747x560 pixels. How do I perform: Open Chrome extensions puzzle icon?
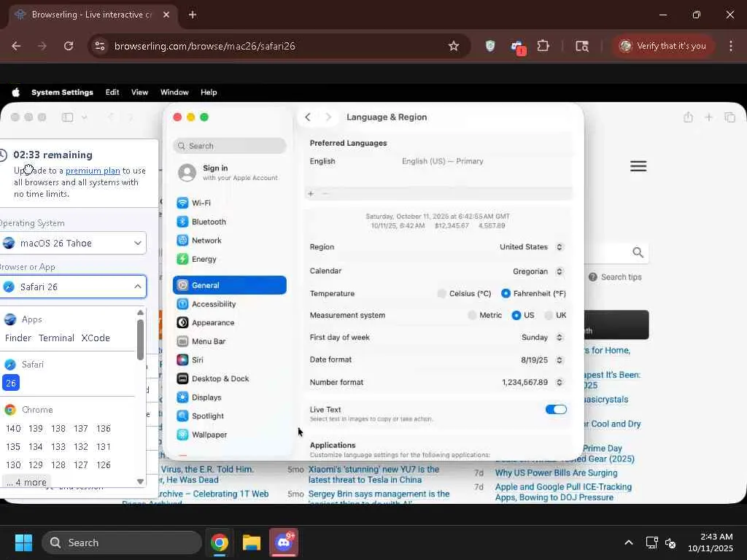[543, 46]
